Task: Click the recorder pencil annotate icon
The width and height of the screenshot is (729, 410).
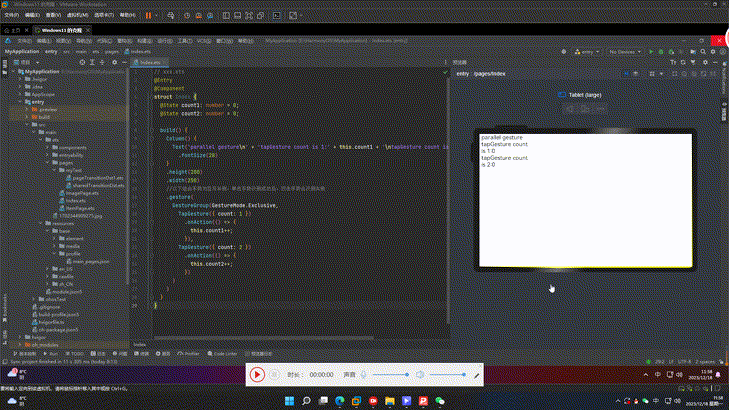Action: click(477, 375)
